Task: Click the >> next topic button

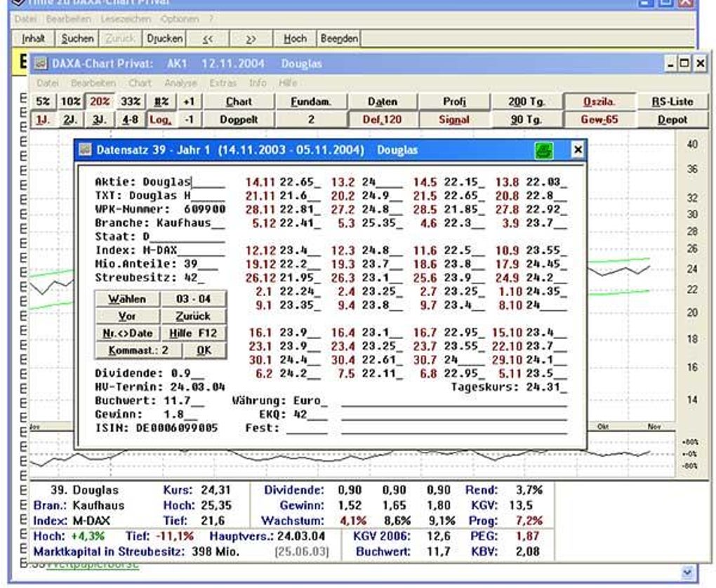Action: coord(251,39)
